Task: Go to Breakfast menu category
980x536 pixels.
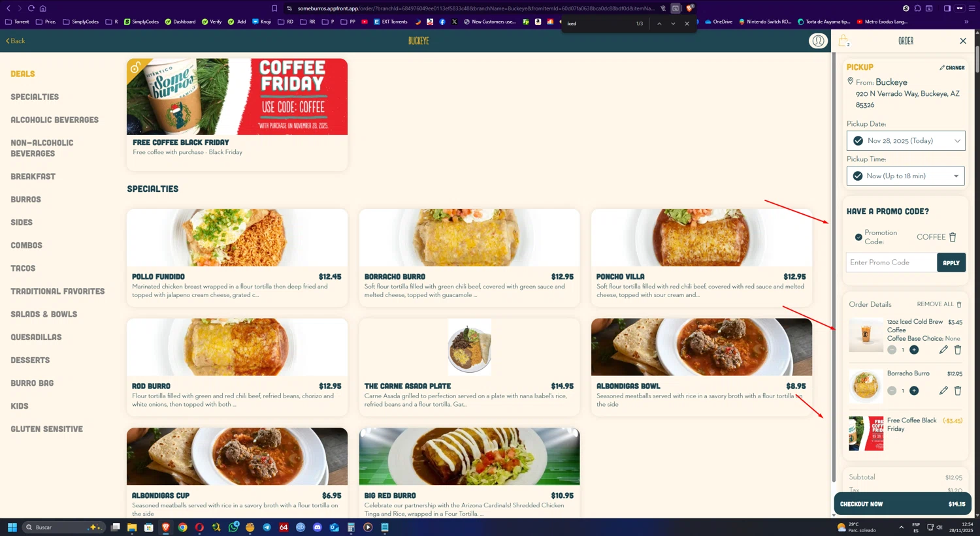Action: coord(33,176)
